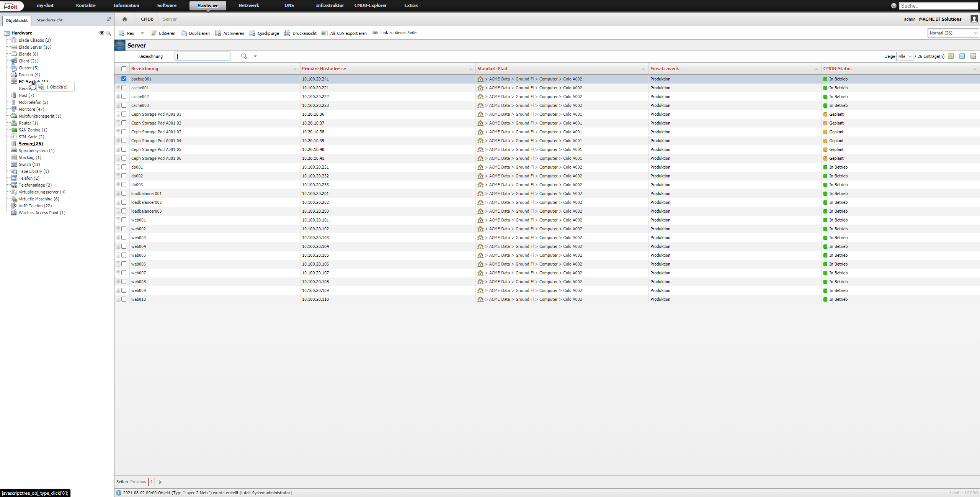Expand the arrow dropdown next to Neu

coord(142,33)
